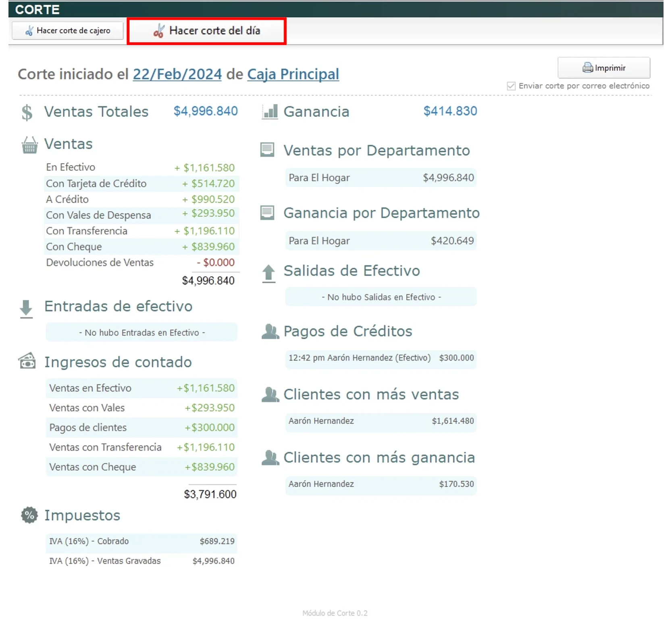The height and width of the screenshot is (621, 672).
Task: Select the Aarón Hernandez credit payment row
Action: pyautogui.click(x=381, y=358)
